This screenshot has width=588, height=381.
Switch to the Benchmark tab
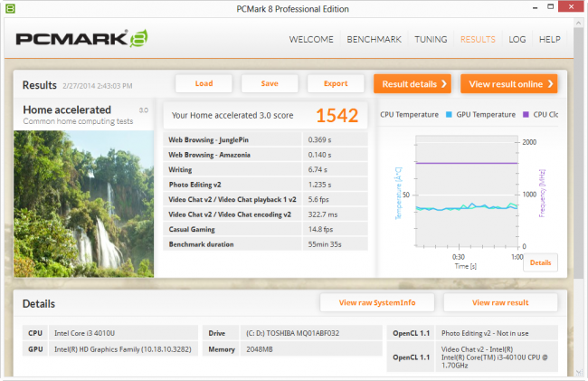[374, 40]
